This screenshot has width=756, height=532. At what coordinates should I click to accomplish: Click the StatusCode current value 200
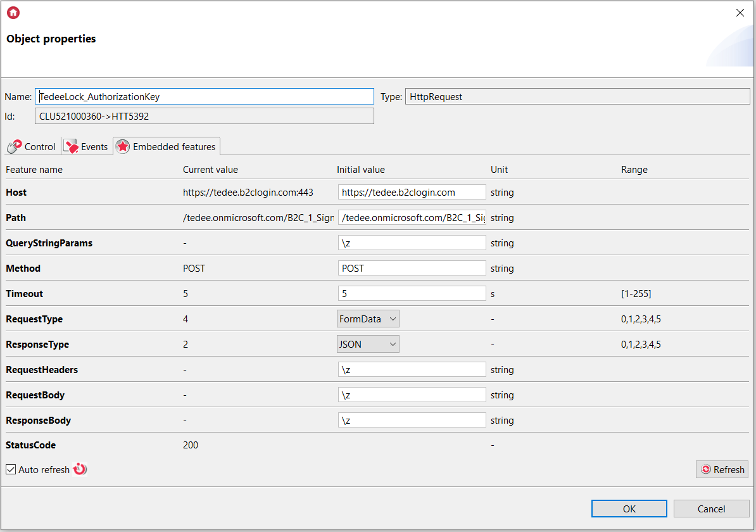(191, 445)
